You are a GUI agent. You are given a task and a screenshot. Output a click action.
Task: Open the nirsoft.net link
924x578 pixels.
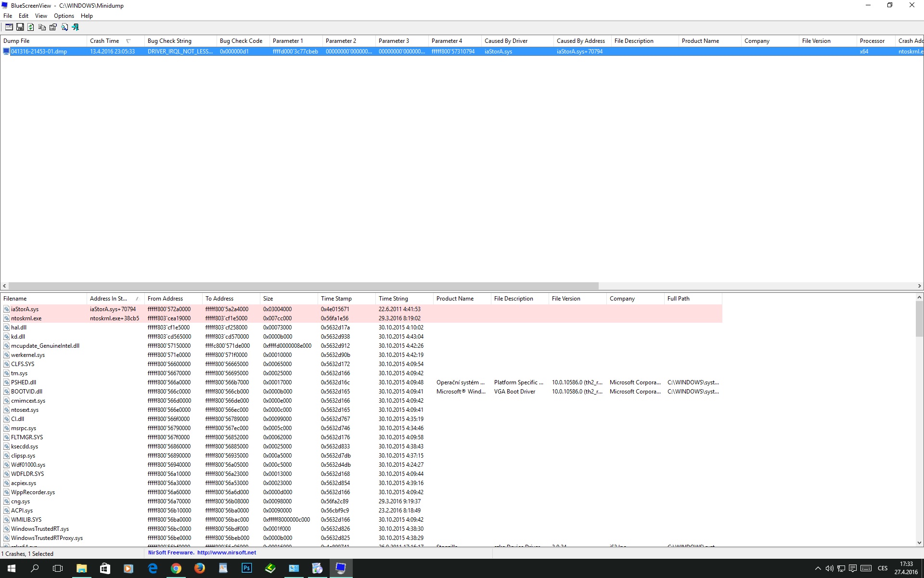[226, 552]
